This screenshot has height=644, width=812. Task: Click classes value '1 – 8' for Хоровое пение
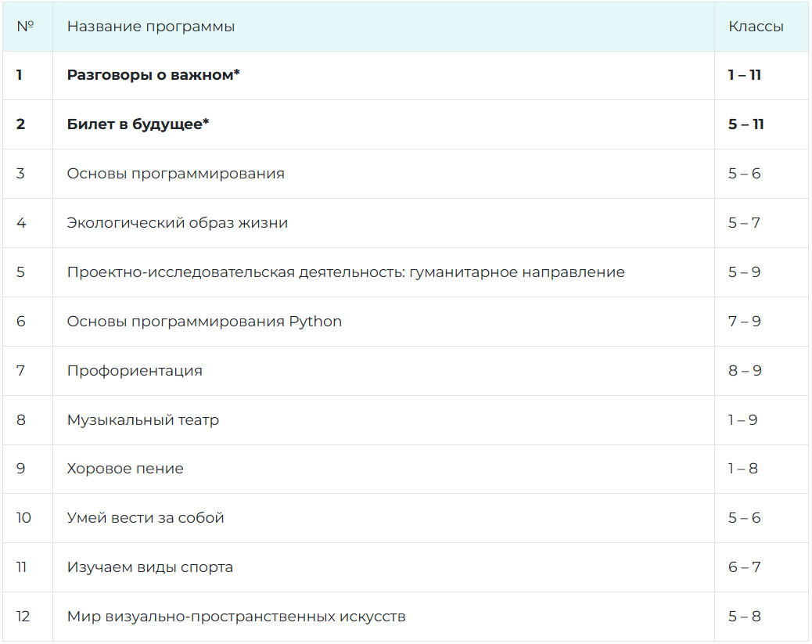(x=742, y=469)
